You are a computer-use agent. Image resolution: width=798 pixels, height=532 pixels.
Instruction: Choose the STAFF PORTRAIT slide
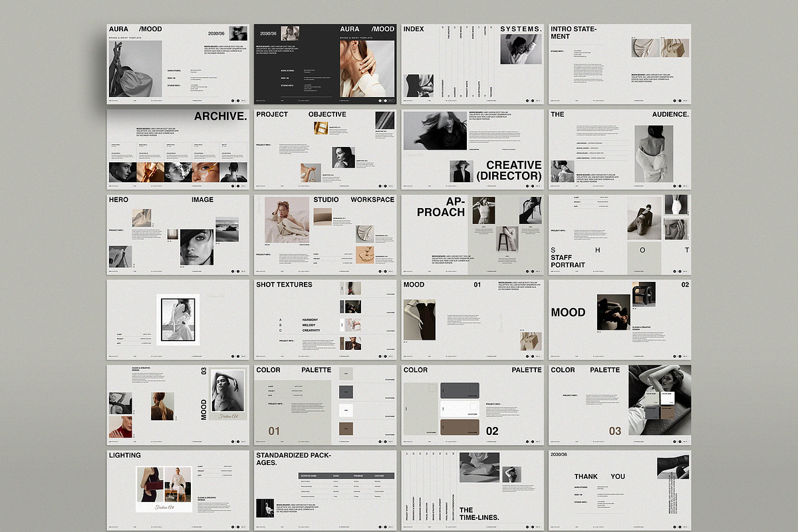[620, 234]
